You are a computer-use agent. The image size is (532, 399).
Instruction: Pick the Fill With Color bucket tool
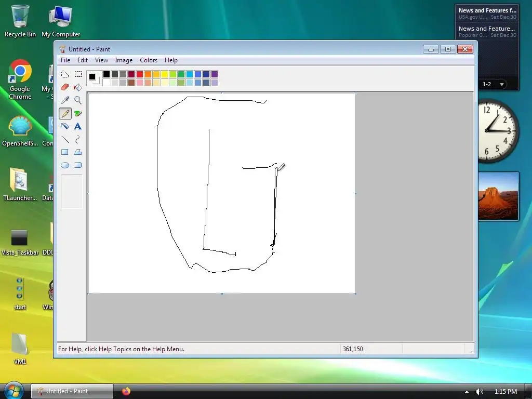(78, 87)
